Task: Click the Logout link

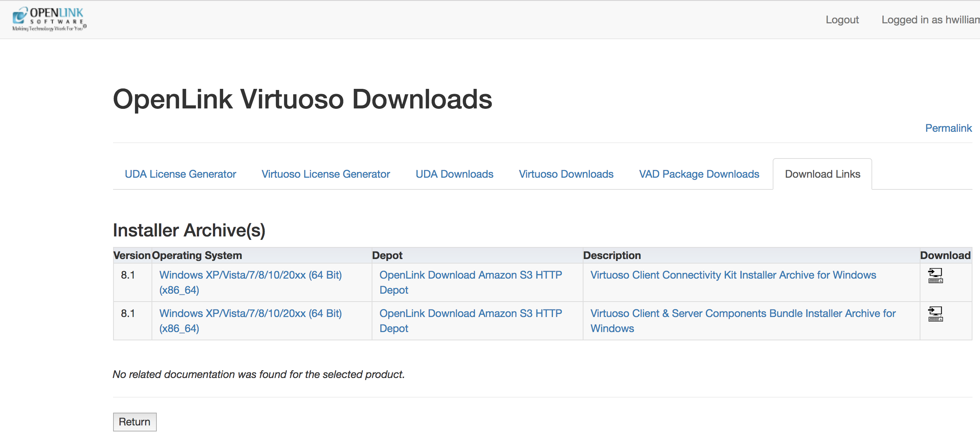Action: (842, 20)
